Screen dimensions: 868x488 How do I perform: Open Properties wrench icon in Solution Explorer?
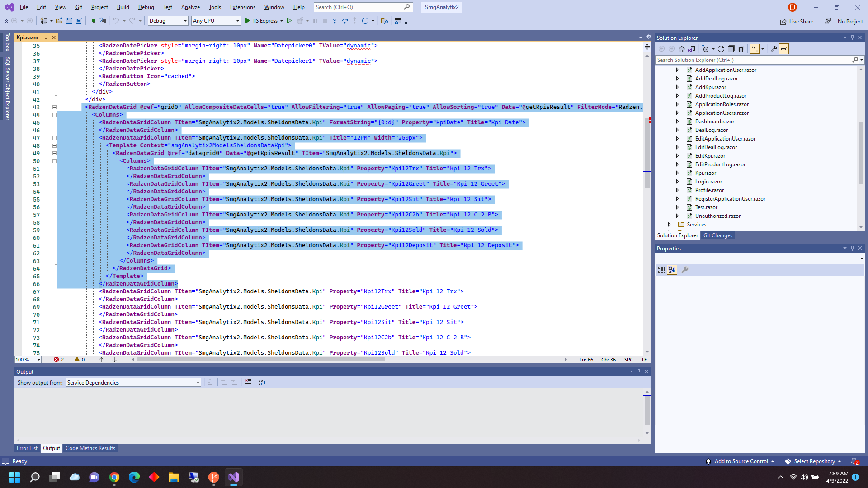point(774,49)
